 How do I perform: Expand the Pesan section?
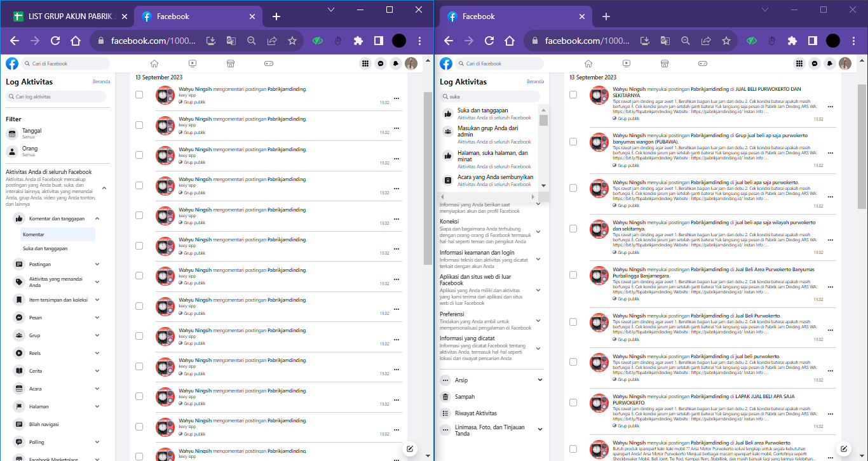coord(97,317)
